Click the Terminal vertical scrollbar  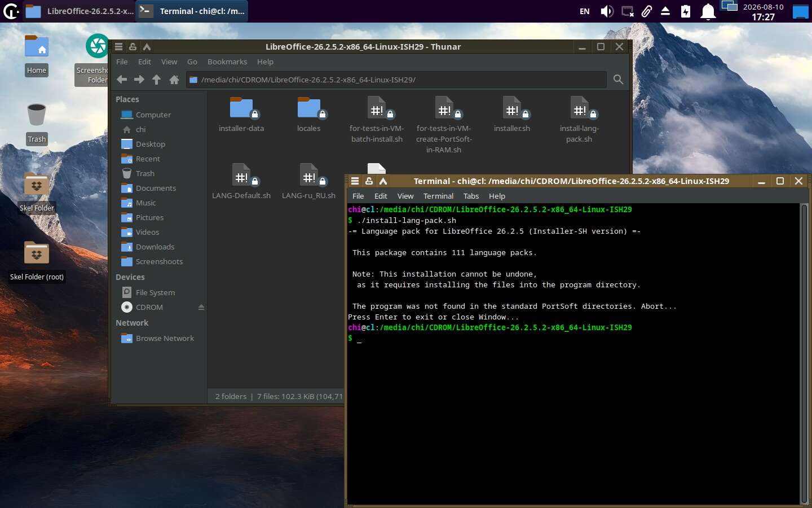[x=804, y=354]
